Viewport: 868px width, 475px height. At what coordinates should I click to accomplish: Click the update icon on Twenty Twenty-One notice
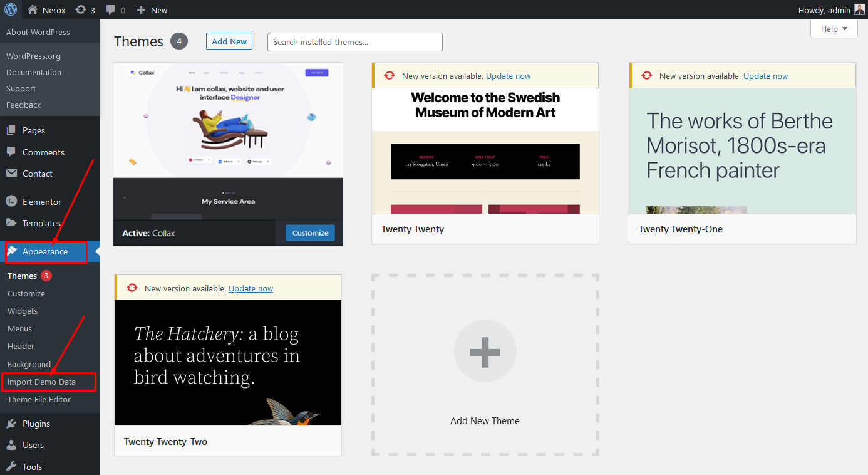click(x=647, y=76)
